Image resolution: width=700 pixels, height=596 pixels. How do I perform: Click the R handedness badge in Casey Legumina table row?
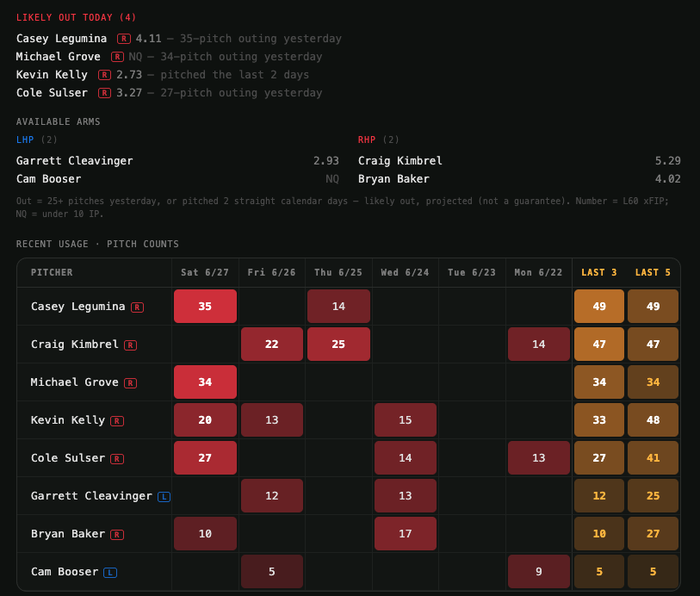coord(137,307)
